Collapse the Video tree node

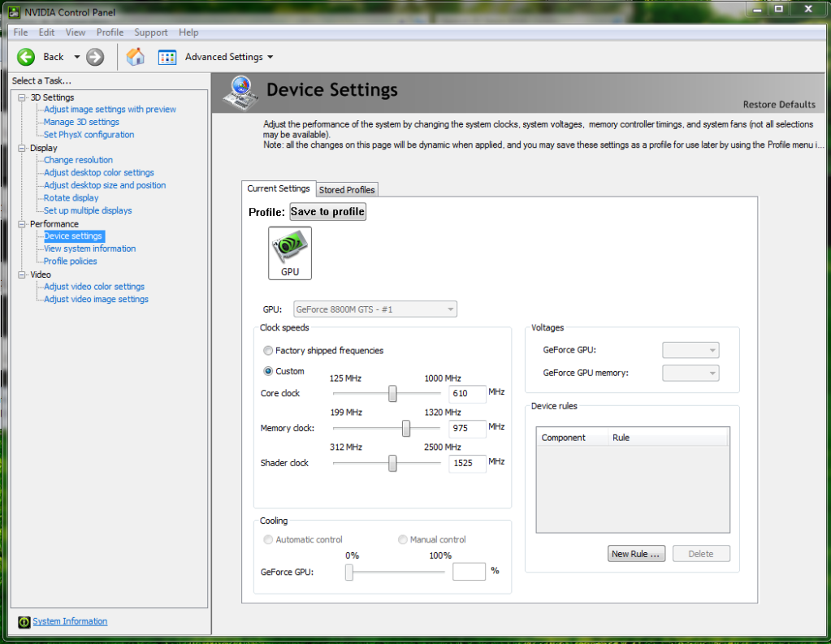coord(22,274)
